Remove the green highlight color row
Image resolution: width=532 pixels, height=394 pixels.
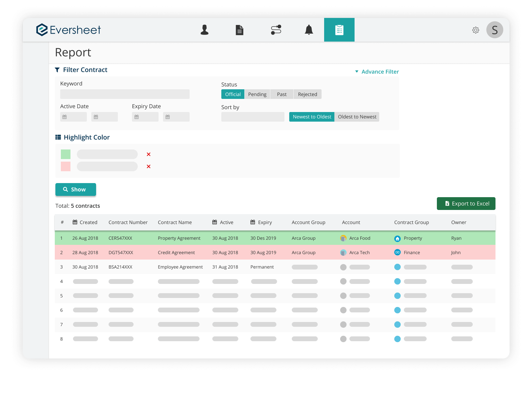pyautogui.click(x=149, y=154)
